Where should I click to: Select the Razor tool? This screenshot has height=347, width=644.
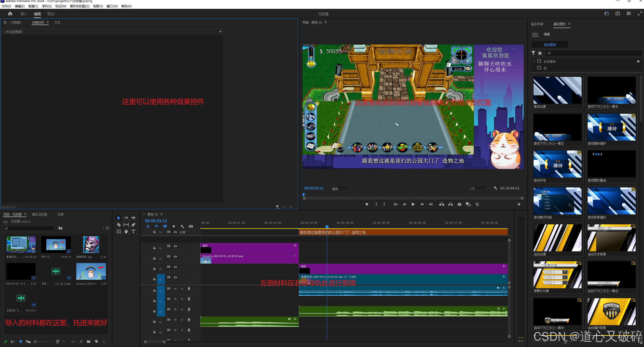119,225
